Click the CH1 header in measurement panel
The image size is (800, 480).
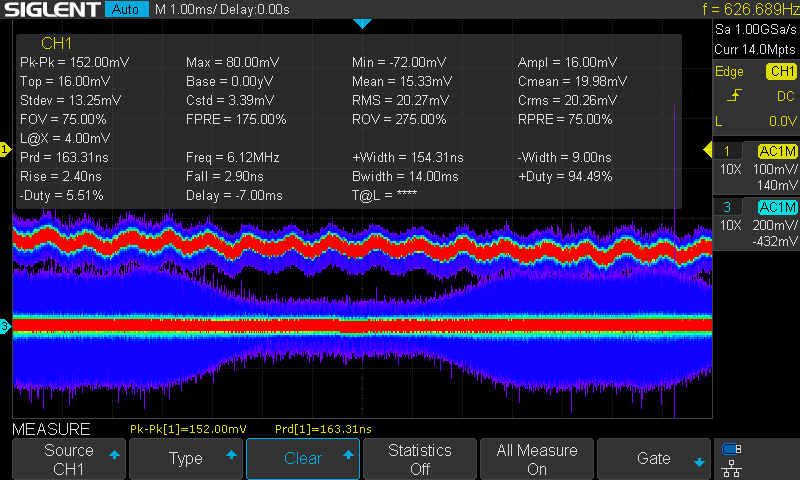click(x=56, y=43)
